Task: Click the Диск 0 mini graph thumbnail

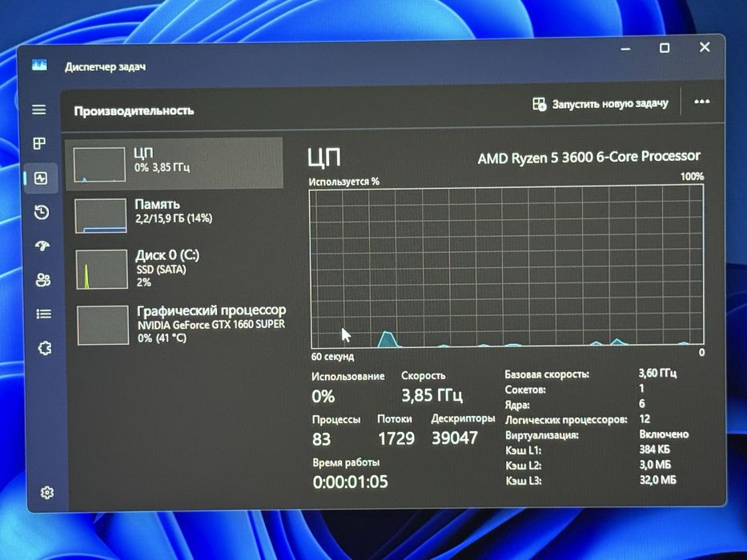Action: (x=102, y=270)
